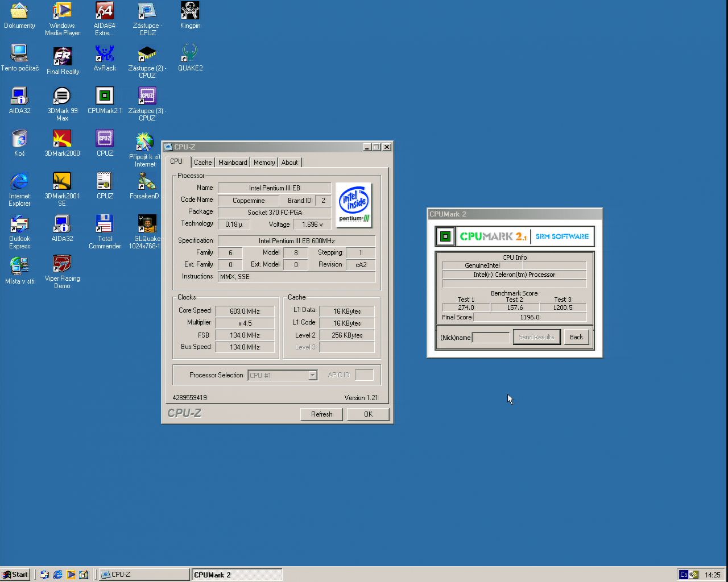Click the Instructions value MMX, SSE

[x=297, y=277]
